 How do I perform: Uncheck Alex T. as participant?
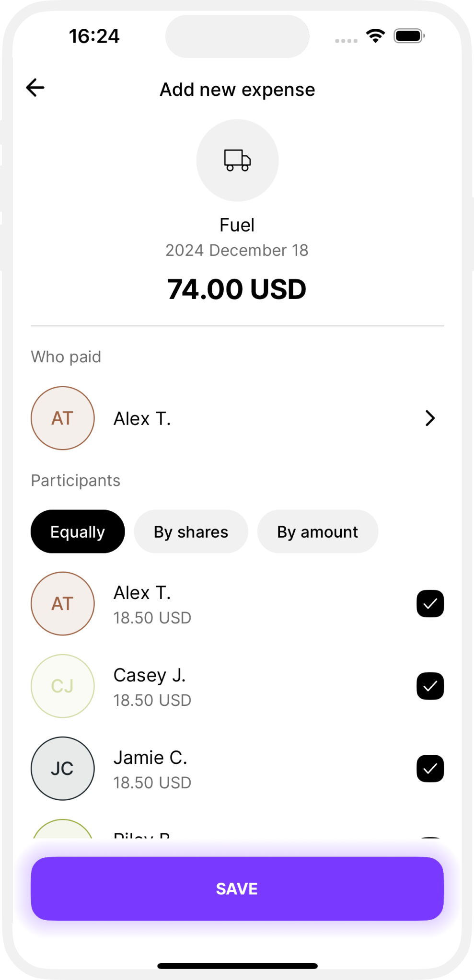click(430, 603)
